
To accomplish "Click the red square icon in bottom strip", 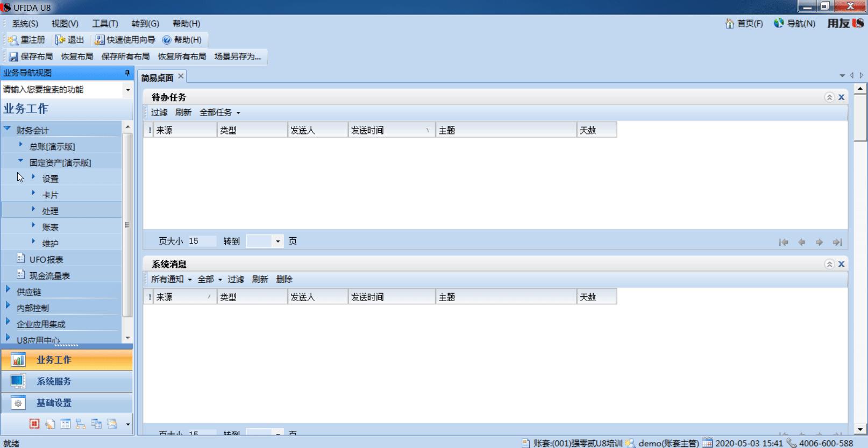I will pos(34,424).
